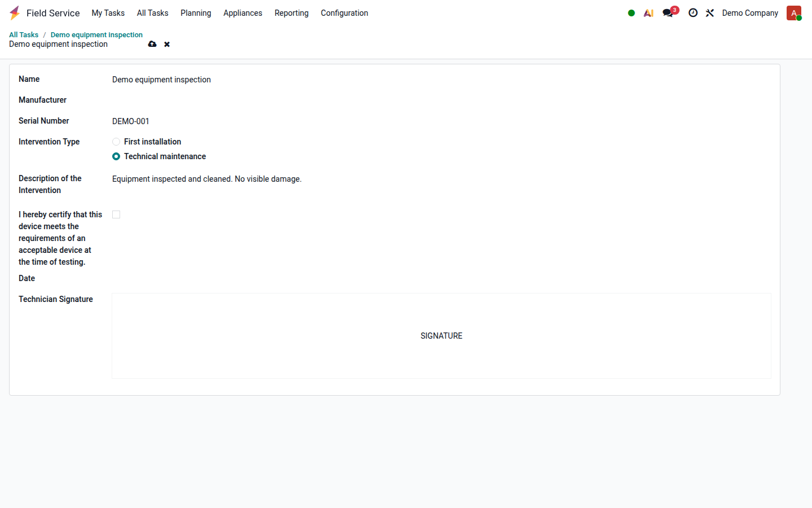Open the messages conversation icon
This screenshot has width=812, height=508.
coord(668,13)
